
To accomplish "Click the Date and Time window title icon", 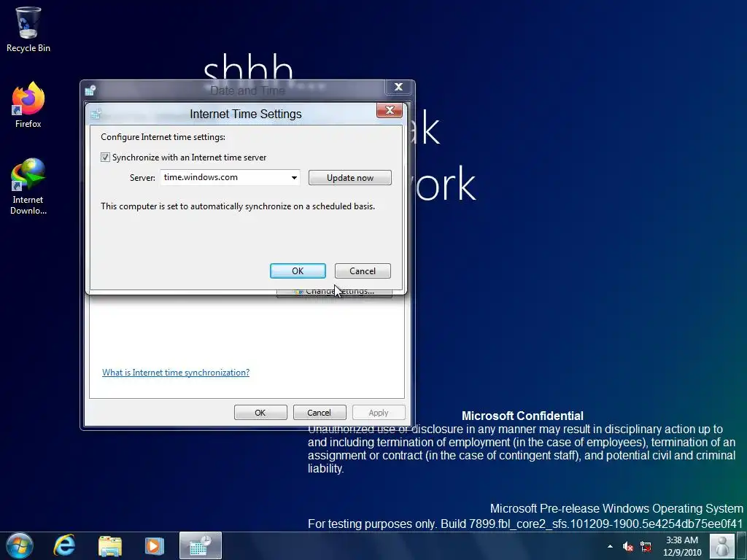I will tap(90, 90).
